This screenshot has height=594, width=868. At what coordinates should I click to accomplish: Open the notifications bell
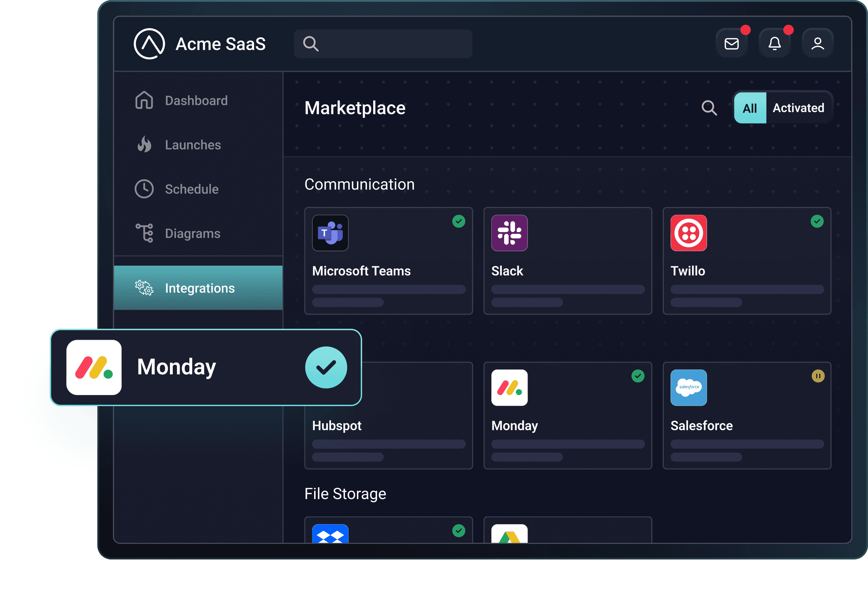[774, 44]
